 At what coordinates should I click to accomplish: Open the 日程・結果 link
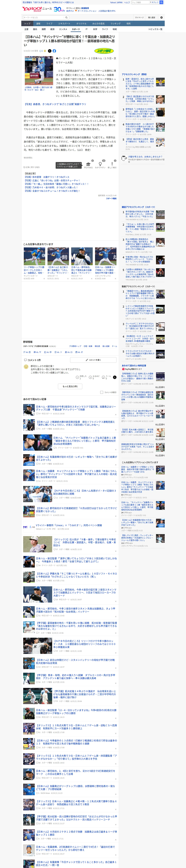coord(88,346)
